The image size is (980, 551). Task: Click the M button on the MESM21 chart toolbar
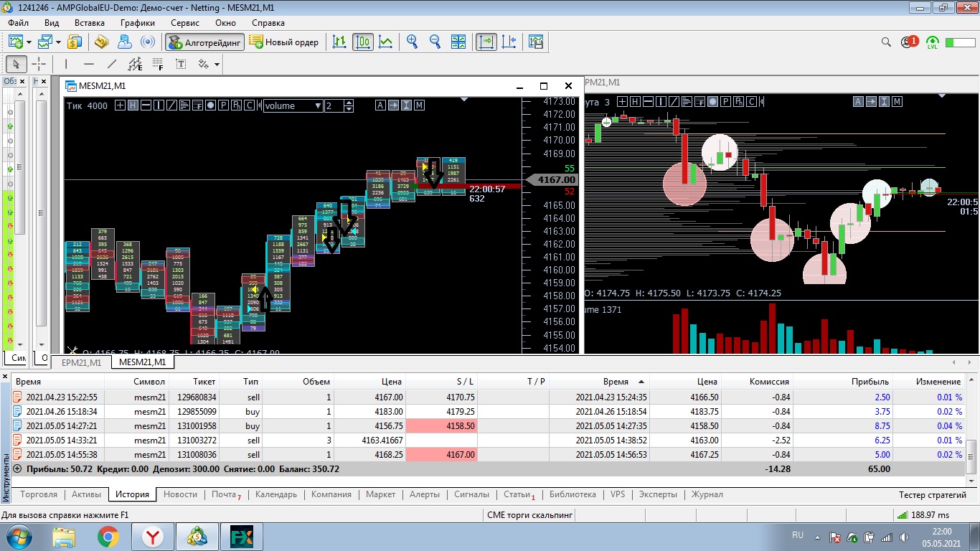click(419, 105)
